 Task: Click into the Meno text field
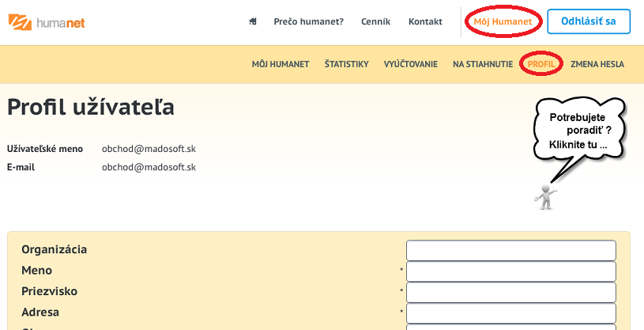tap(510, 271)
